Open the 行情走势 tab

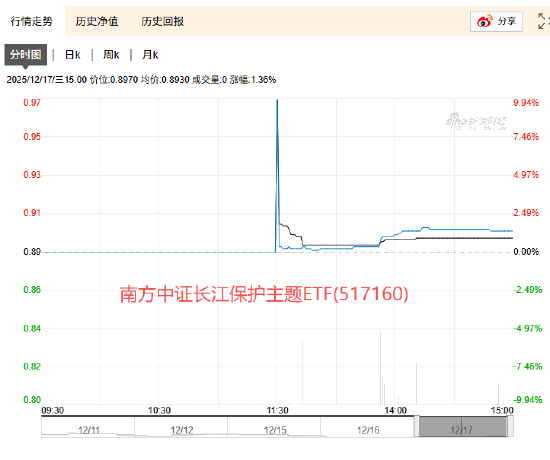pyautogui.click(x=32, y=21)
